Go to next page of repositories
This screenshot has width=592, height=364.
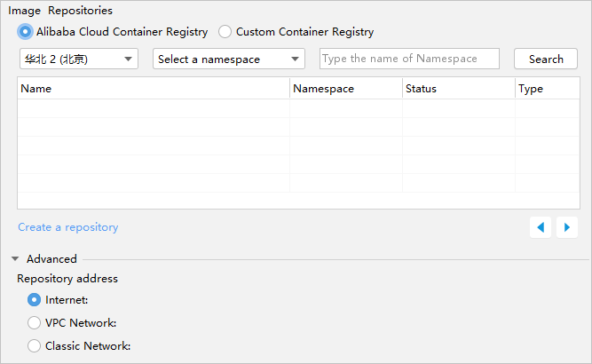tap(567, 227)
